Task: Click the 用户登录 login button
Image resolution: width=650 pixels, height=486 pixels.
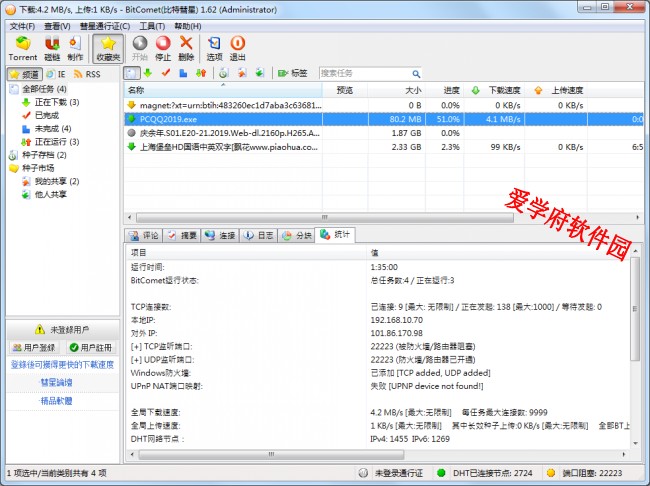Action: (x=33, y=347)
